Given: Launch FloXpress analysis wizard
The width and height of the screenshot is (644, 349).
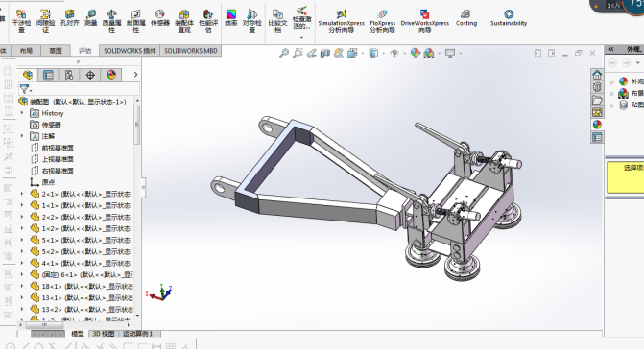Looking at the screenshot, I should [x=382, y=20].
